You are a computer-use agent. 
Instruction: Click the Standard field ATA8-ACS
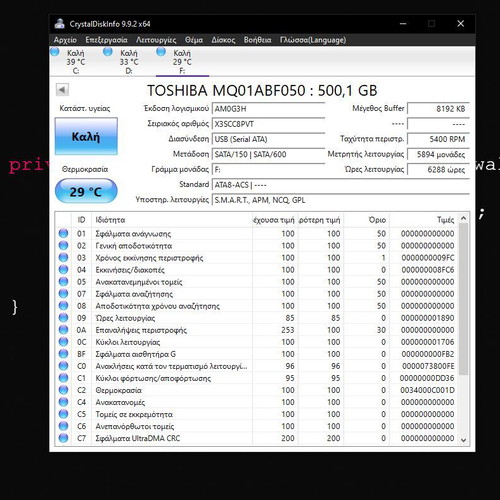coord(341,185)
